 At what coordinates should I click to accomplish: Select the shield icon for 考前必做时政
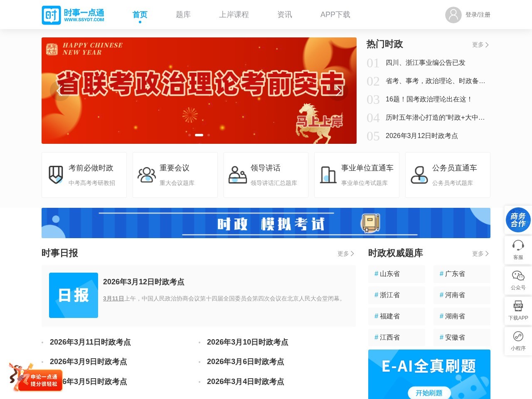[55, 175]
